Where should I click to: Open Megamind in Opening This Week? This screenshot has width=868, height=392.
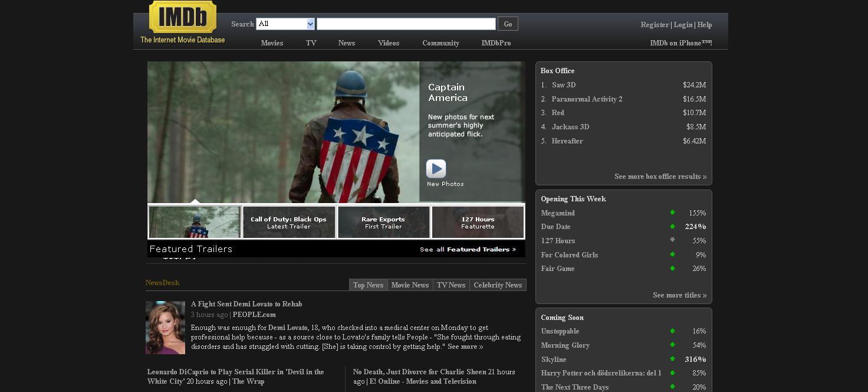pos(558,213)
